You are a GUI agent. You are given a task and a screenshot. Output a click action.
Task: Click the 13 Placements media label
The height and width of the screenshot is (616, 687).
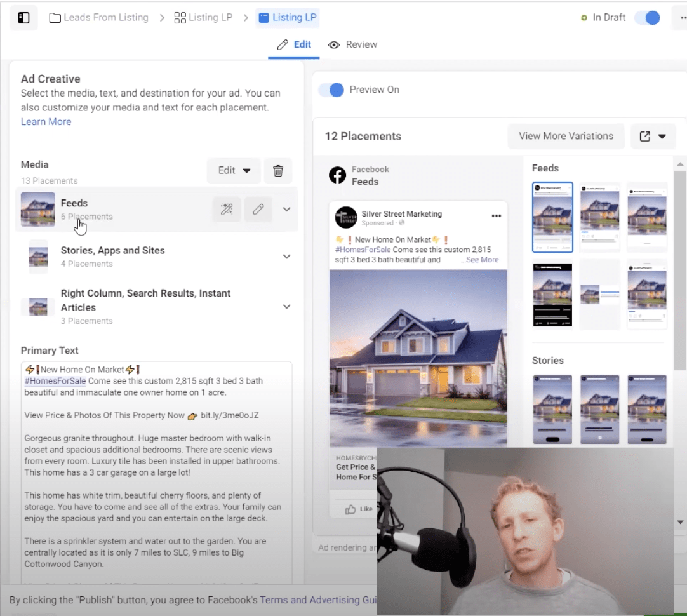pyautogui.click(x=49, y=181)
